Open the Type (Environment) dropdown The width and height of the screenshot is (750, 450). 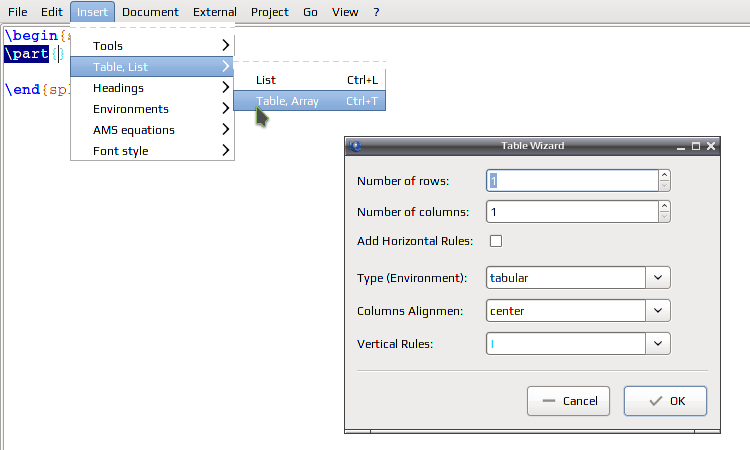[658, 278]
